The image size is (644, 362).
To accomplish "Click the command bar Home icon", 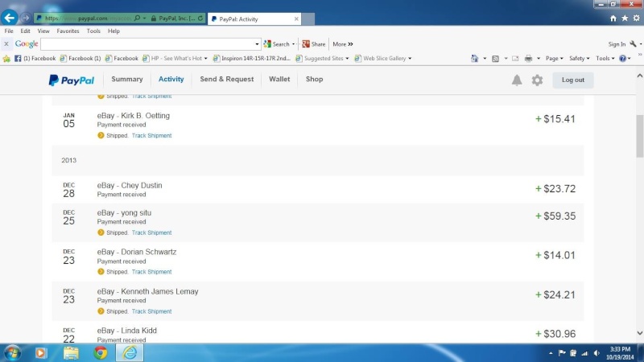I will click(474, 58).
